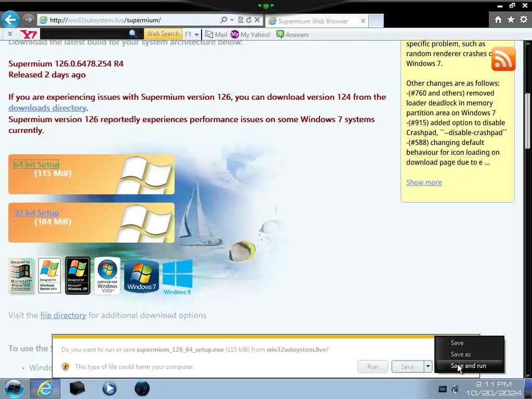
Task: Go back with the browser back arrow
Action: (x=10, y=20)
